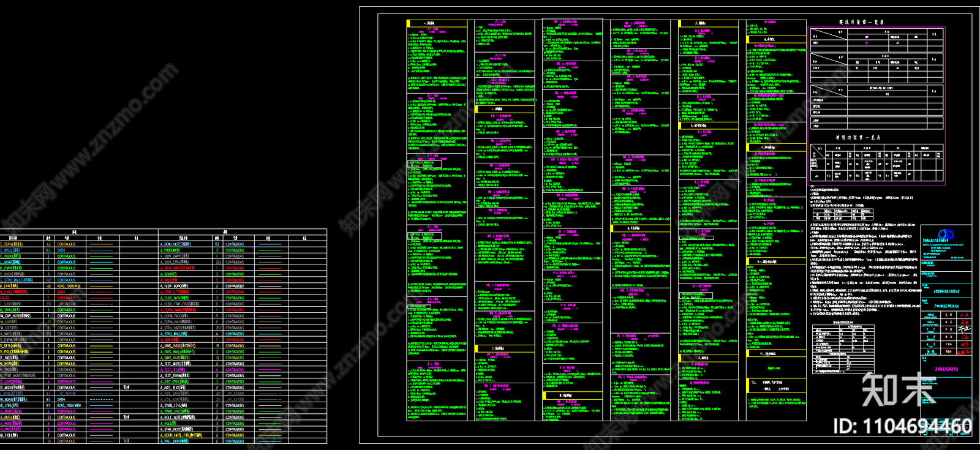980x450 pixels.
Task: Select the A_STAR_NOTE layer entry
Action: tap(176, 429)
